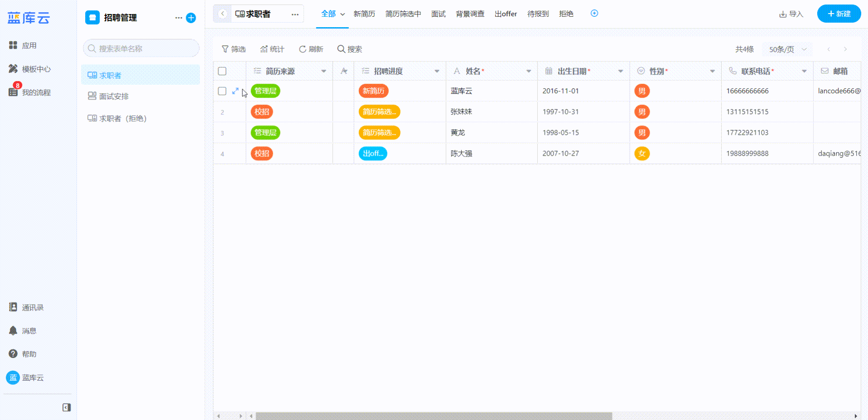Open the 应用 apps icon in sidebar
This screenshot has width=868, height=420.
coord(13,45)
